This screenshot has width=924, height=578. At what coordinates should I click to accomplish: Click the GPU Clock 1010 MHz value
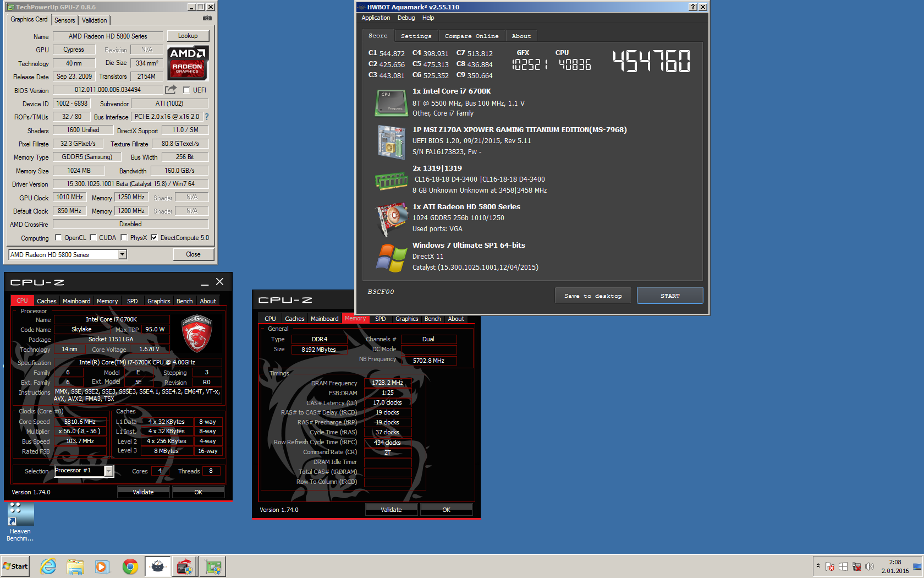70,197
